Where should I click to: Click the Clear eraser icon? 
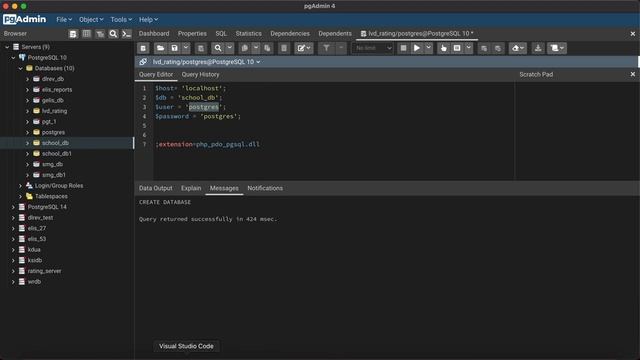518,48
